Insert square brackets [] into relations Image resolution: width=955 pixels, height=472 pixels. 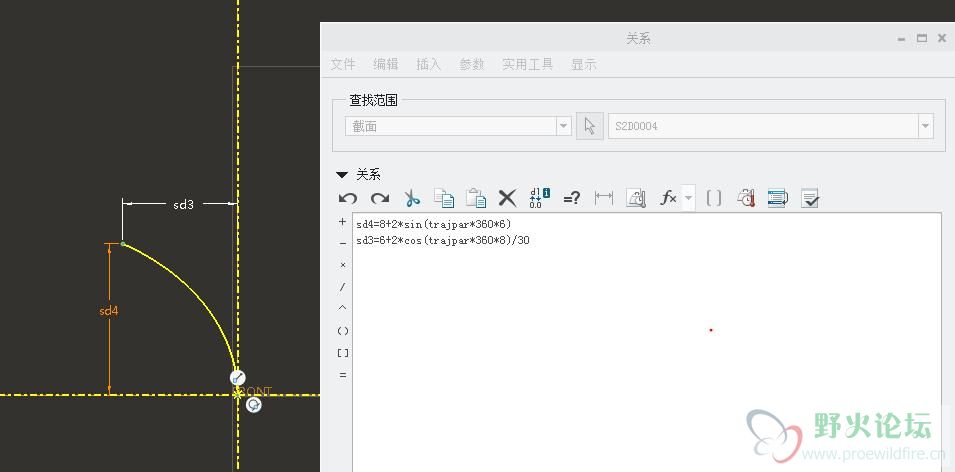coord(343,353)
